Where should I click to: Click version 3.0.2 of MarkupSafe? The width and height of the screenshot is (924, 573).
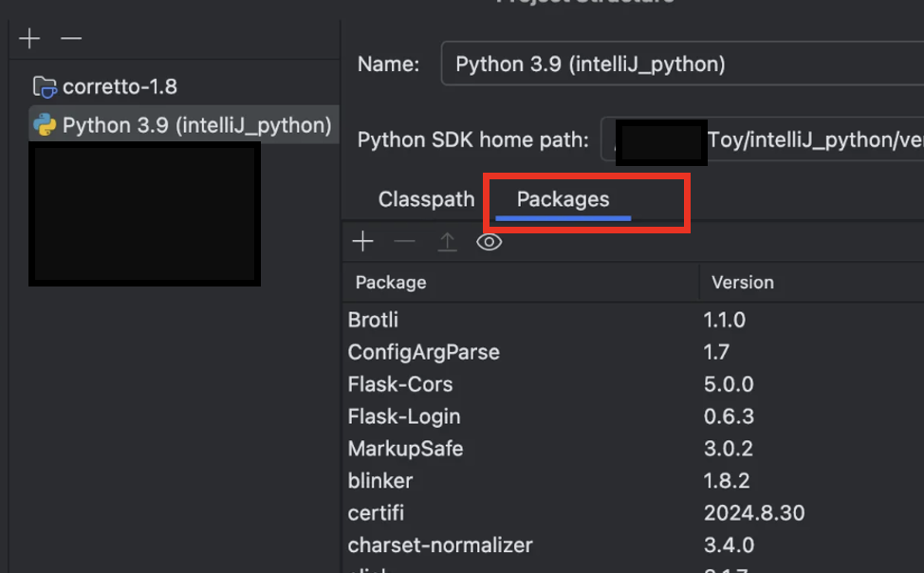(x=729, y=449)
